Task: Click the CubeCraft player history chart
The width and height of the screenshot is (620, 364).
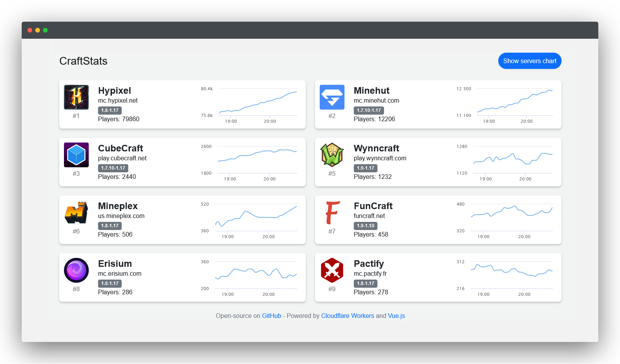Action: (249, 162)
